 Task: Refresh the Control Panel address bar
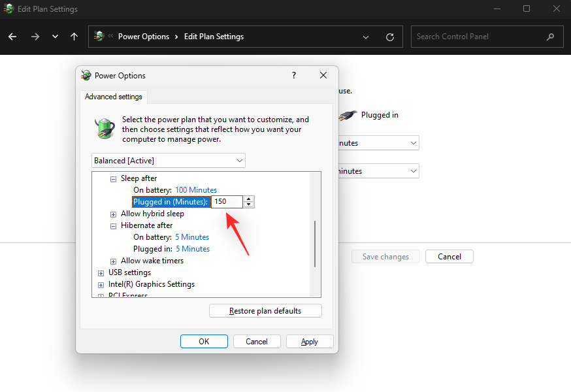[390, 37]
